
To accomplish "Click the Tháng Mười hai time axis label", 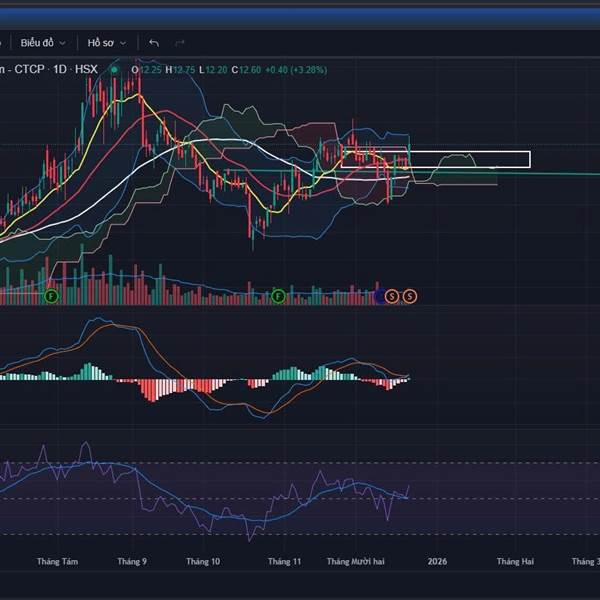I will pos(355,562).
